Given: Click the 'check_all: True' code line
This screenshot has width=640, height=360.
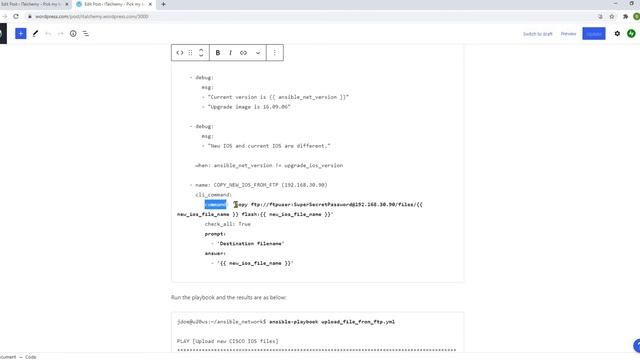Looking at the screenshot, I should pos(228,224).
